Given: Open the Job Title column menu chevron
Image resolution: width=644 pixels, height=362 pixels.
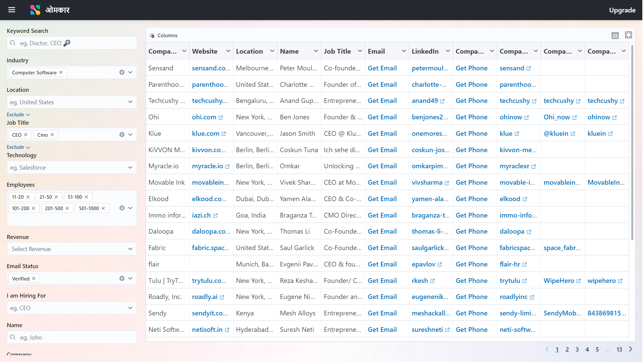Looking at the screenshot, I should (360, 51).
